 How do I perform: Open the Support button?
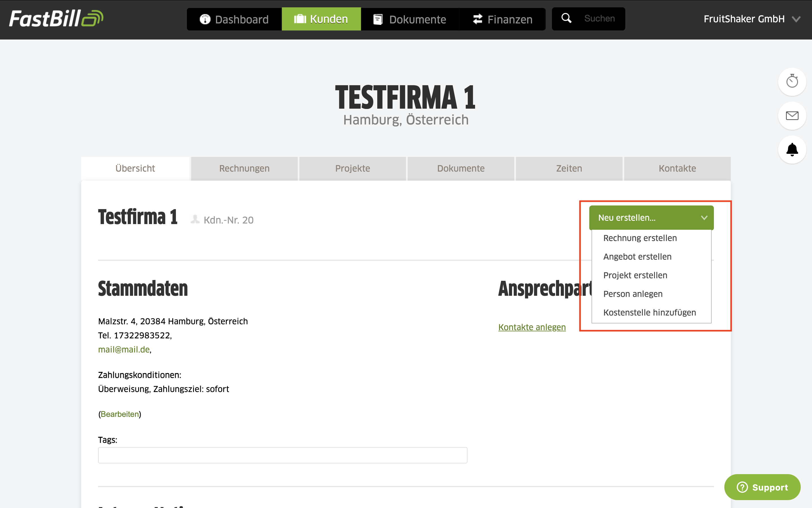click(x=762, y=487)
